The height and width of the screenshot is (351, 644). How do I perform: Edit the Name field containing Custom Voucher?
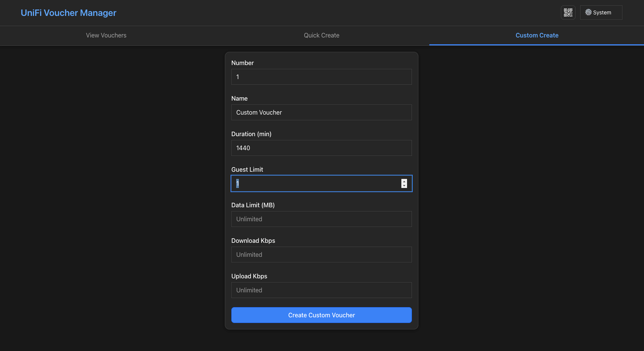(x=322, y=113)
